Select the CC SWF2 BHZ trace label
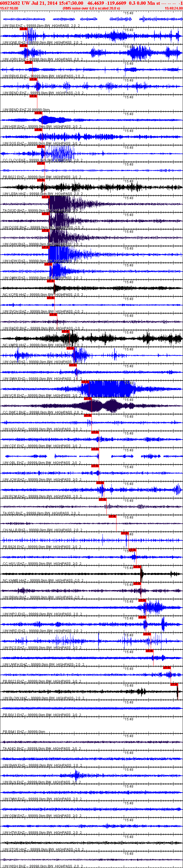The height and width of the screenshot is (868, 183). pyautogui.click(x=43, y=413)
